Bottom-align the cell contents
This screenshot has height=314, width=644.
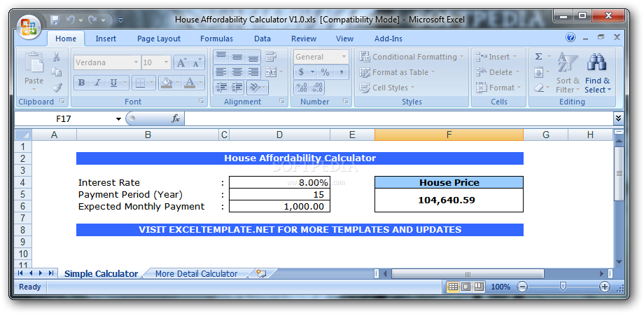point(253,57)
